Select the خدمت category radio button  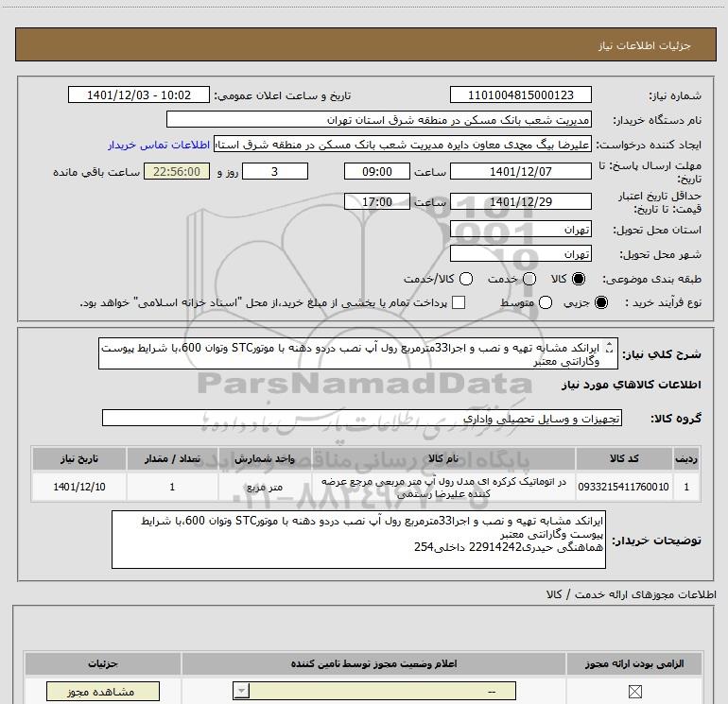tap(529, 279)
